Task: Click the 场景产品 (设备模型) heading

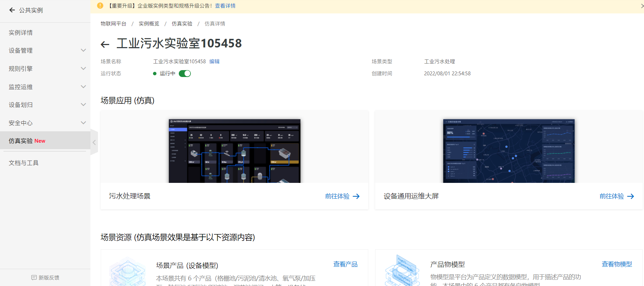Action: click(x=187, y=265)
